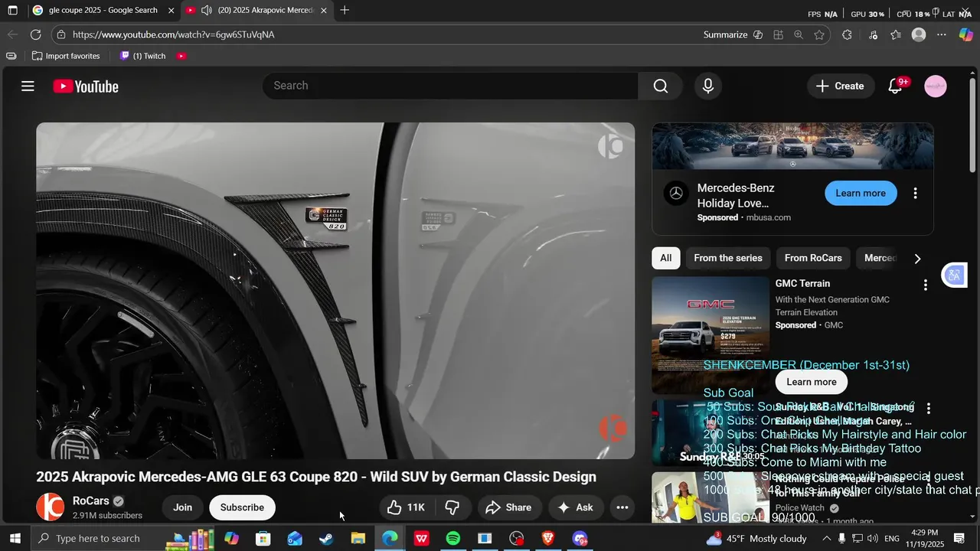Open File Explorer from the taskbar
This screenshot has width=980, height=551.
point(358,539)
